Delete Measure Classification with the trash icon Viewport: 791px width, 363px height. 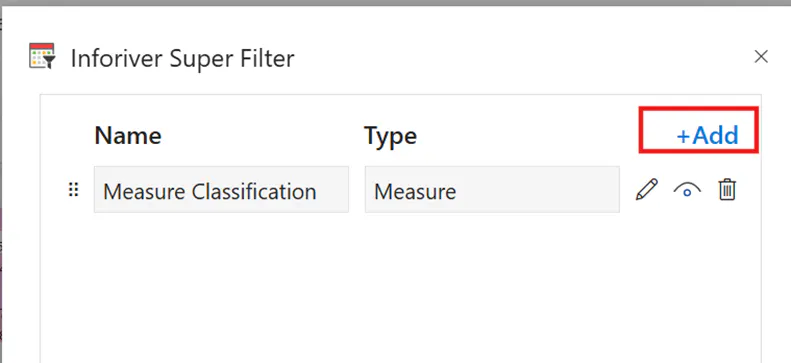coord(727,190)
